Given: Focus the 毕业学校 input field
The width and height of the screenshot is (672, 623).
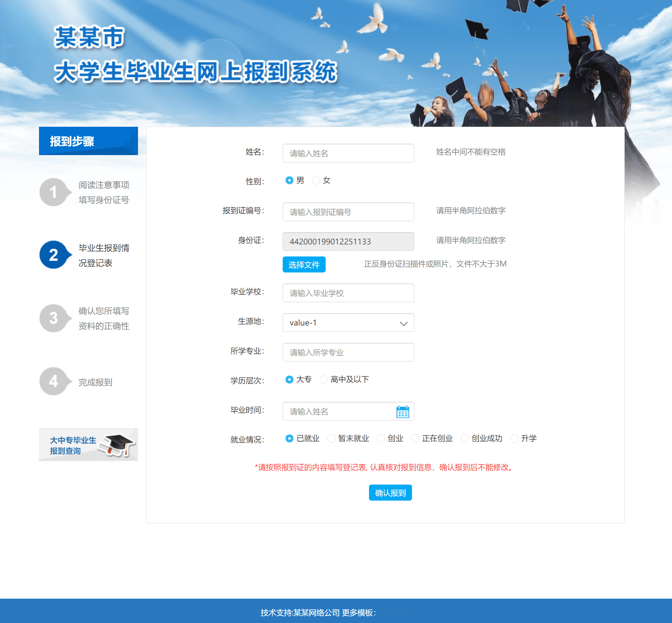Looking at the screenshot, I should [348, 293].
